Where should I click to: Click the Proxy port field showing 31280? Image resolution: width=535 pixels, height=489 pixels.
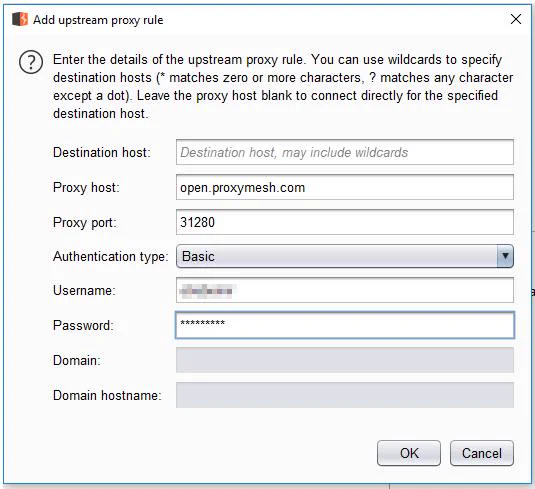pos(345,222)
